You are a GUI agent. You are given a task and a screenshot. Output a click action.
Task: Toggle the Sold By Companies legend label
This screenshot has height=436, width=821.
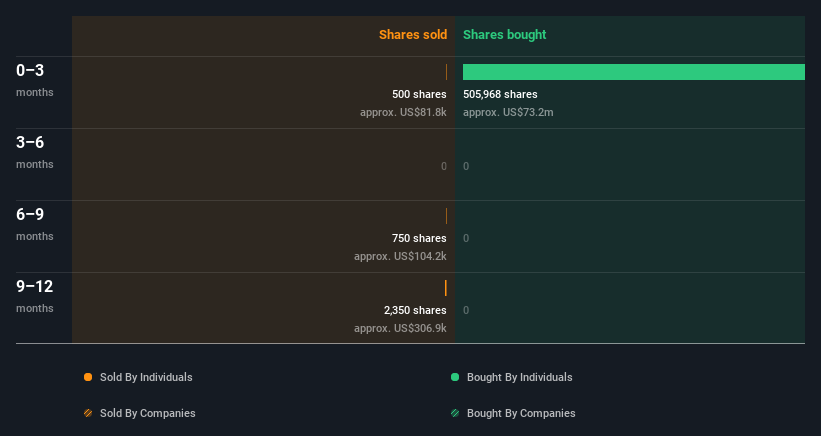tap(148, 413)
